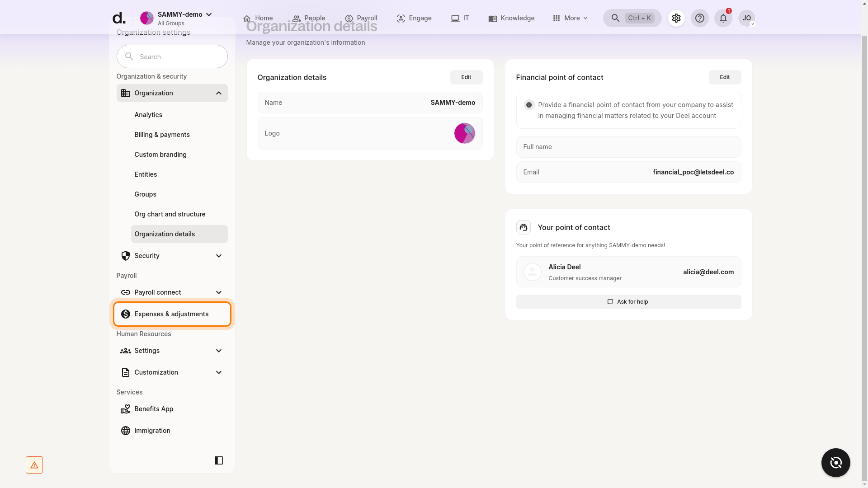Click the Payroll connect link icon
The height and width of the screenshot is (488, 868).
pos(125,292)
